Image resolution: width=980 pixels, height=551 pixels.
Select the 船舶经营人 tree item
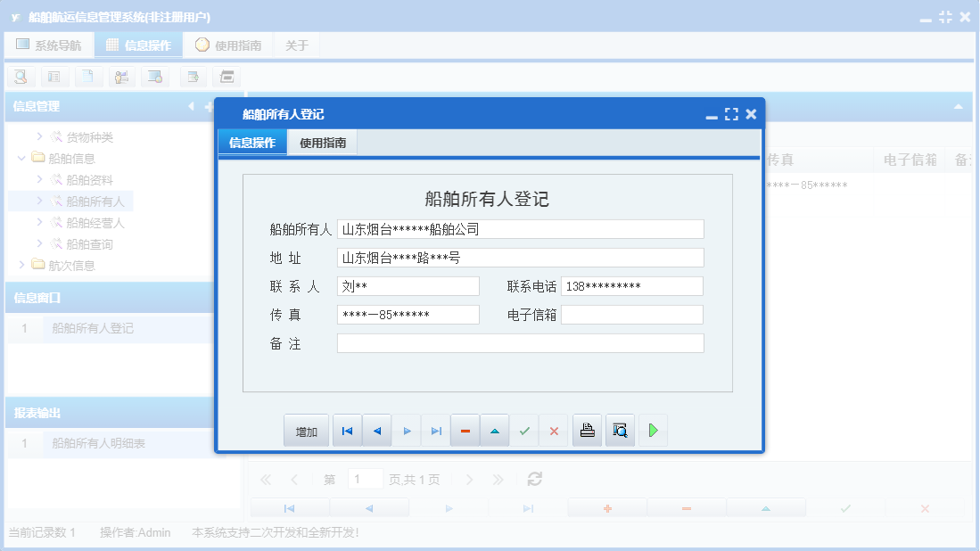pyautogui.click(x=89, y=222)
